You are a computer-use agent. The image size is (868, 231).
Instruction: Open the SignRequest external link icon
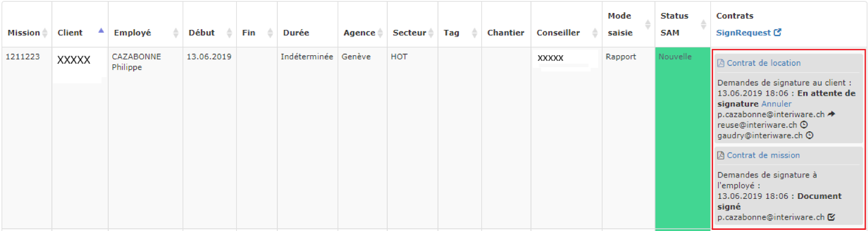click(778, 33)
